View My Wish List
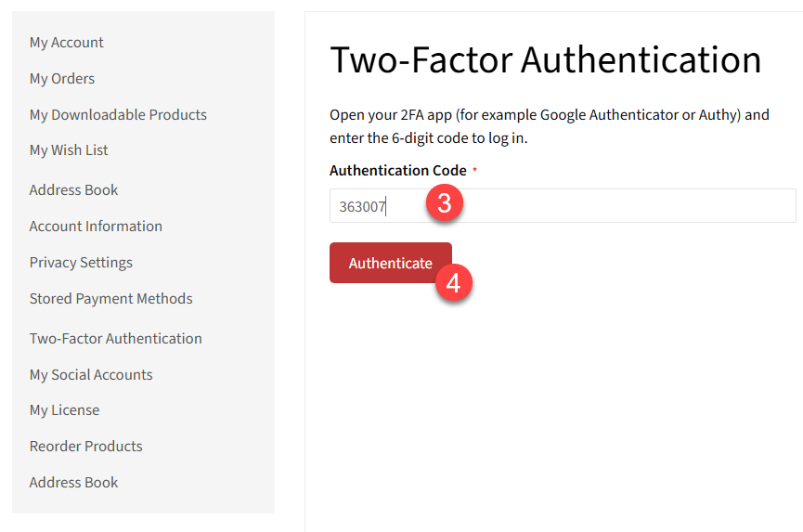The height and width of the screenshot is (532, 803). click(69, 150)
